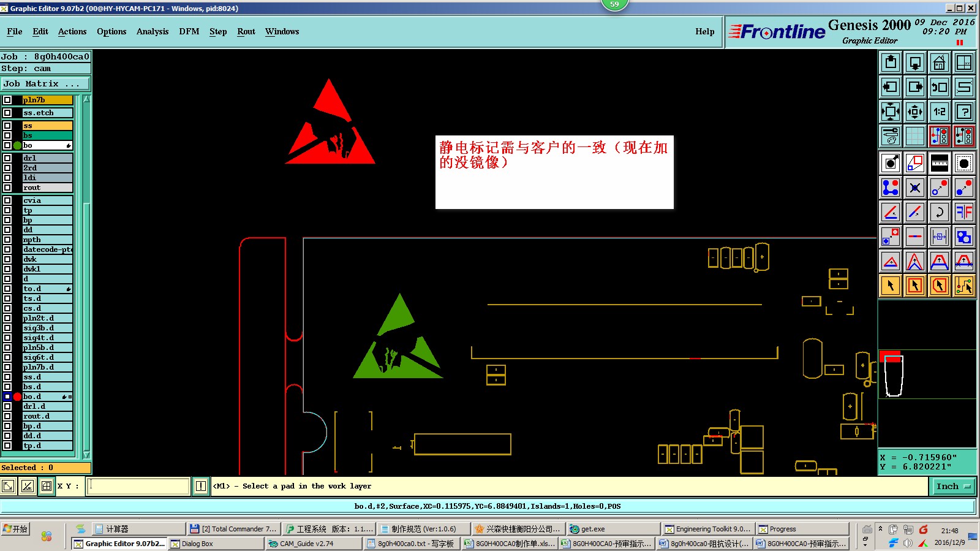
Task: Click the line angle edit icon
Action: coord(891,212)
